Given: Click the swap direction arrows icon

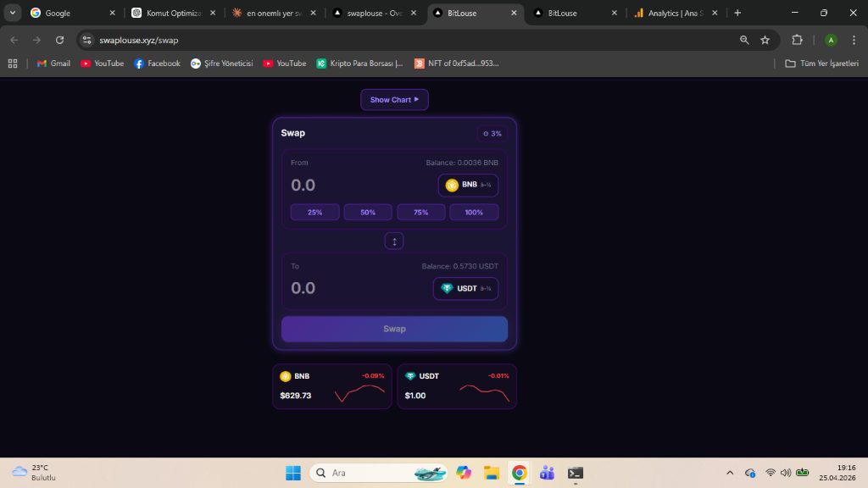Looking at the screenshot, I should tap(394, 241).
